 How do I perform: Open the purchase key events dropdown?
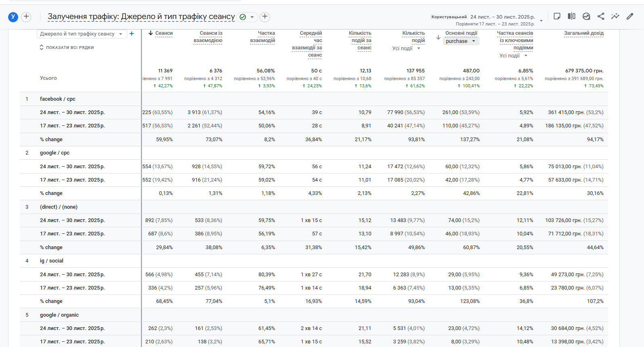pyautogui.click(x=461, y=41)
